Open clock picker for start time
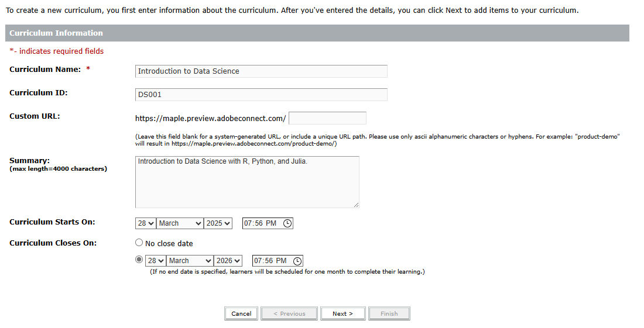644x328 pixels. (287, 223)
